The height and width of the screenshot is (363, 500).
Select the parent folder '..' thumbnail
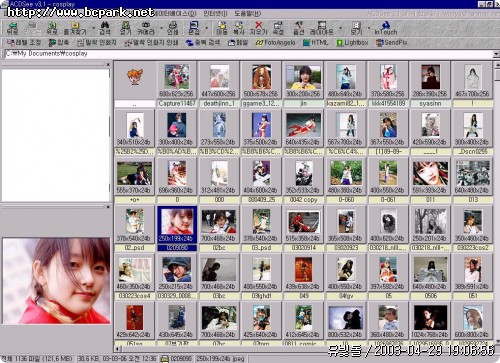pos(134,84)
